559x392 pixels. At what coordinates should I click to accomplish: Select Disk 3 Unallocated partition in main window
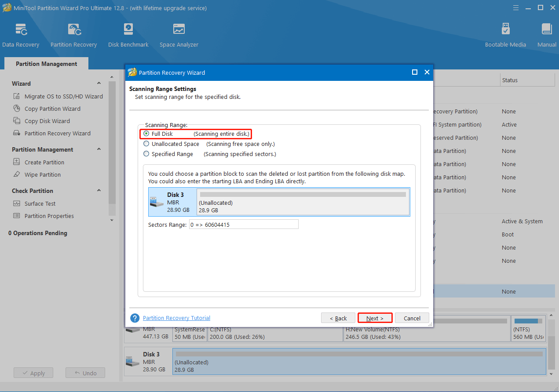(359, 362)
